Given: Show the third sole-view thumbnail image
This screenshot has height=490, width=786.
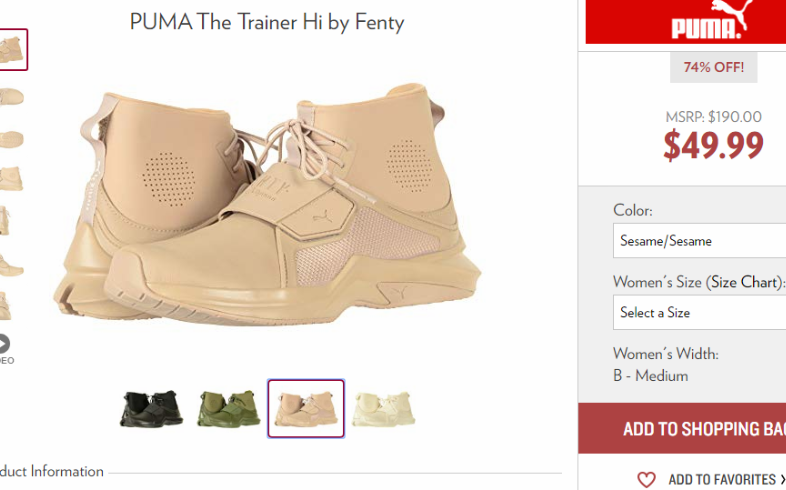Looking at the screenshot, I should 11,139.
